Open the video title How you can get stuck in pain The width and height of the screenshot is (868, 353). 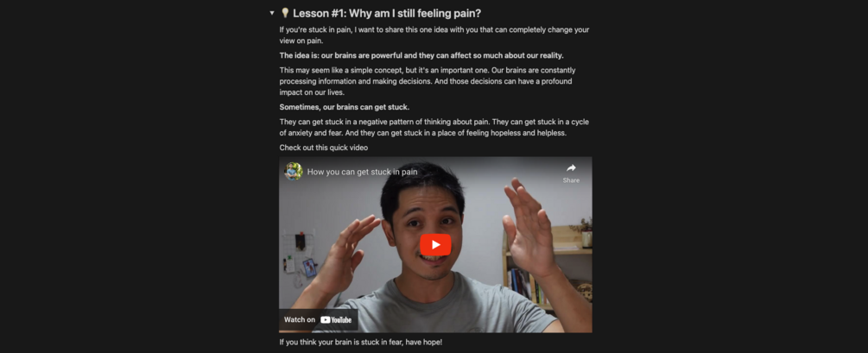click(362, 172)
